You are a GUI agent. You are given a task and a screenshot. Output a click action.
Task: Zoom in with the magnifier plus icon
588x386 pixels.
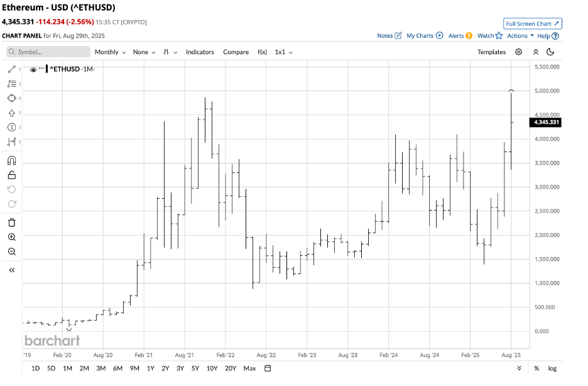(x=12, y=237)
